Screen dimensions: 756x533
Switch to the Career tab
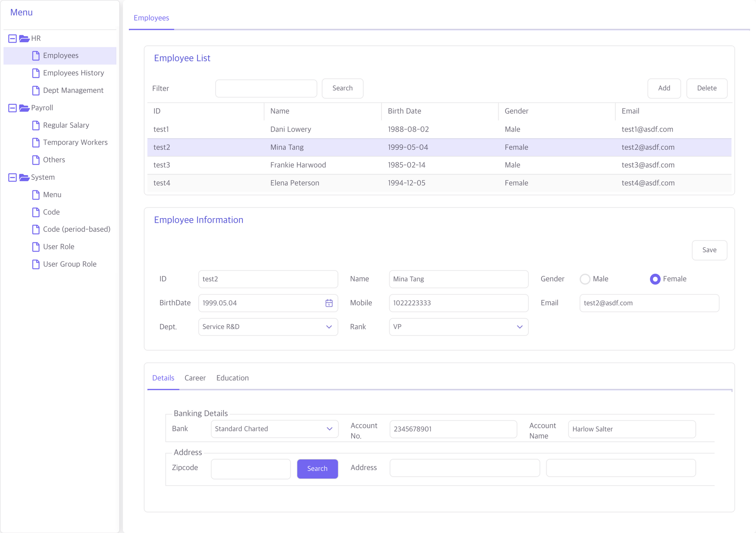(195, 378)
